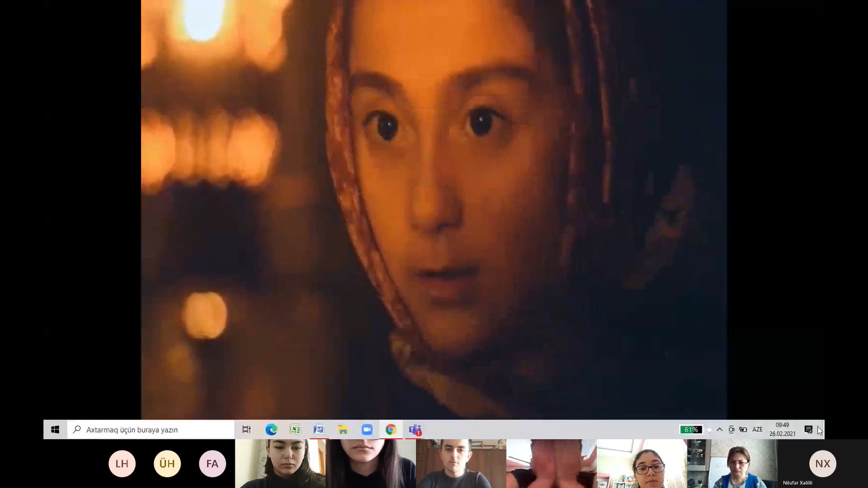Click the taskbar search field
The image size is (868, 488).
[x=151, y=429]
